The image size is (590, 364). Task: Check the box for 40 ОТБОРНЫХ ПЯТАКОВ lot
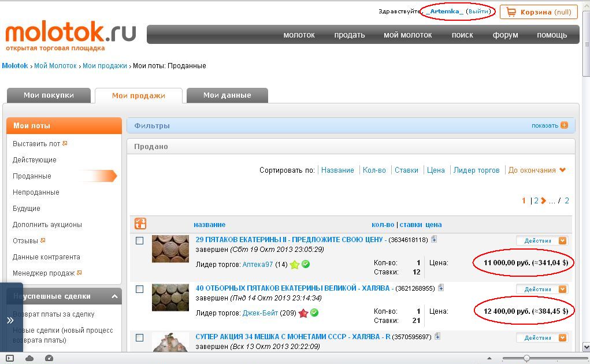pyautogui.click(x=139, y=289)
